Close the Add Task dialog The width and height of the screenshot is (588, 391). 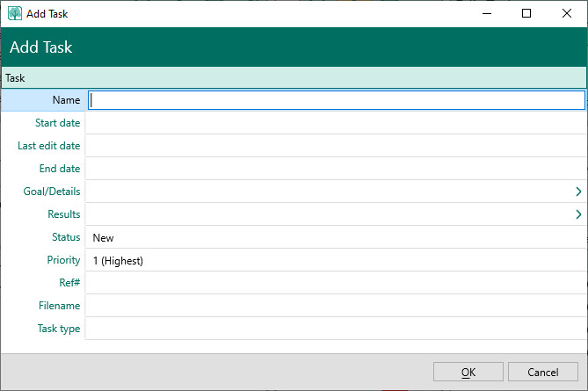[x=567, y=13]
